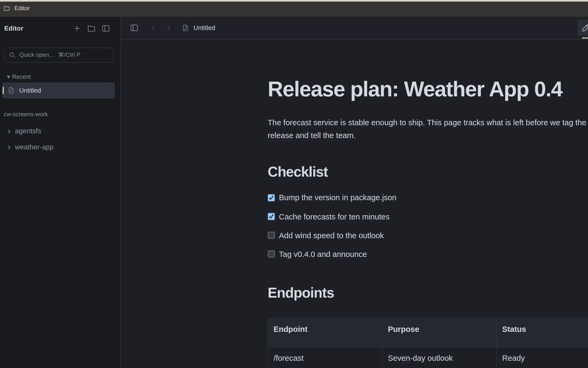The height and width of the screenshot is (368, 588).
Task: Open Untitled from Recent list
Action: (x=59, y=90)
